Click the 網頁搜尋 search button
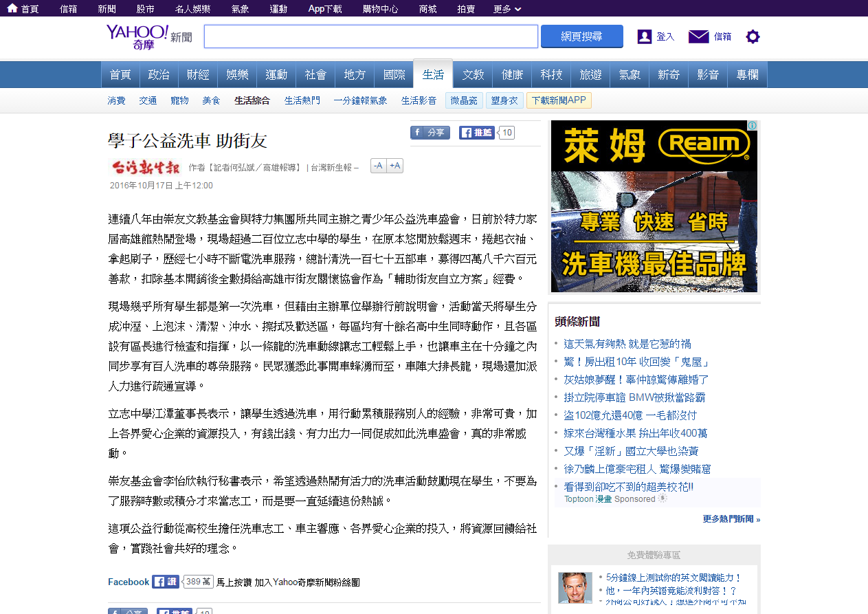868x614 pixels. point(582,36)
